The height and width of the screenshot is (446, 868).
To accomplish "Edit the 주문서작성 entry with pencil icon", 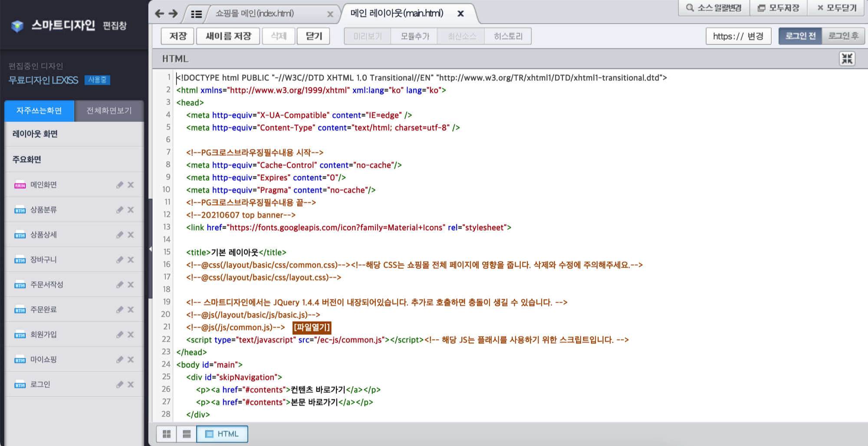I will (x=120, y=285).
